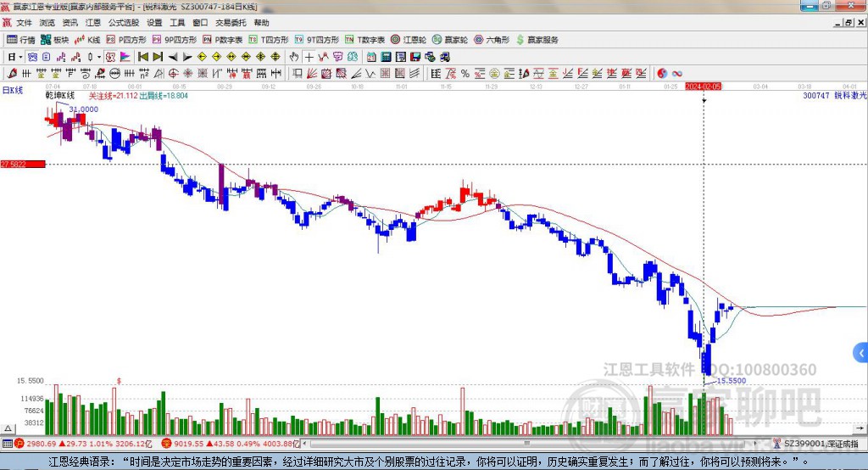868x470 pixels.
Task: Toggle the crosshair cursor tool
Action: [x=309, y=57]
